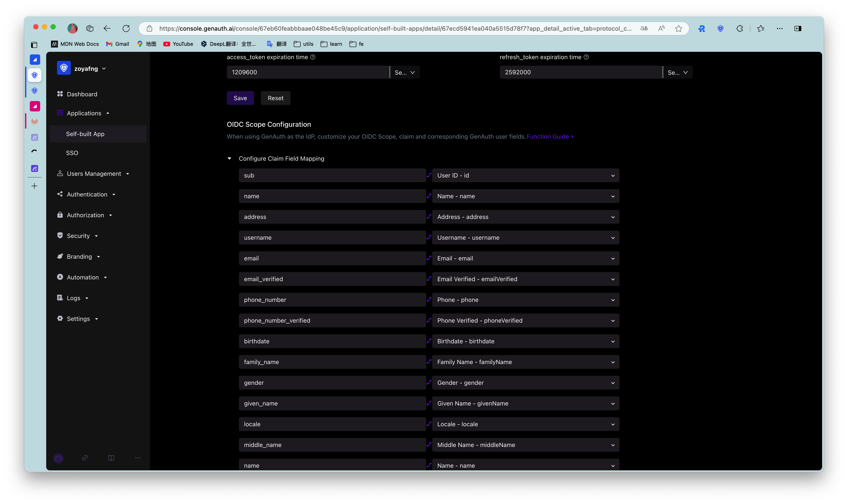848x504 pixels.
Task: Open the Dashboard page
Action: (82, 94)
